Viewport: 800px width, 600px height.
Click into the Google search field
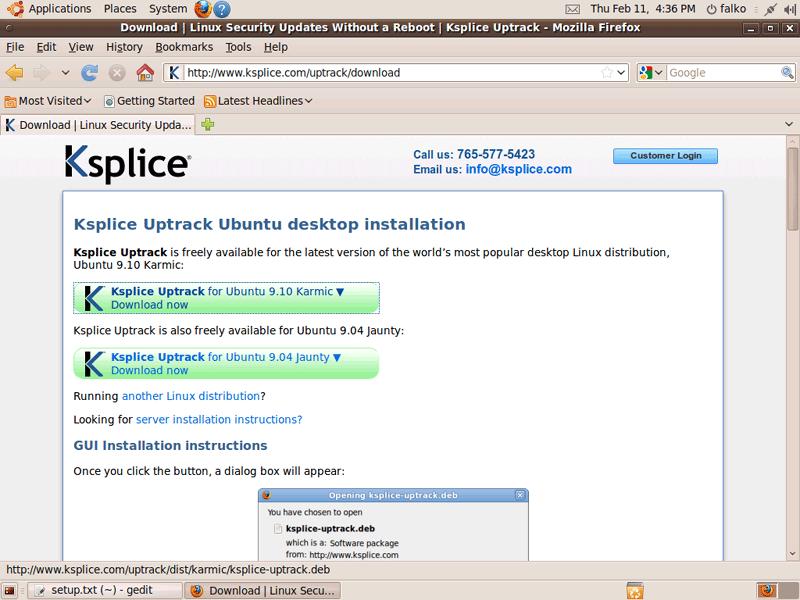[720, 73]
